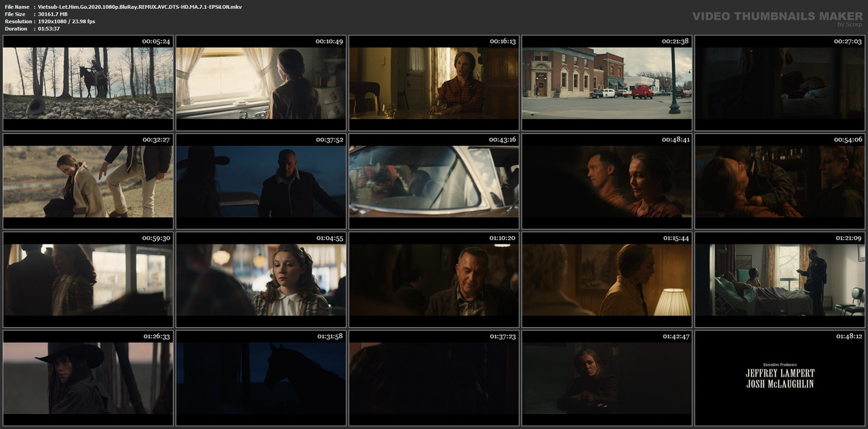Select the thumbnail at 01:10:20
This screenshot has height=429, width=868.
(x=434, y=280)
